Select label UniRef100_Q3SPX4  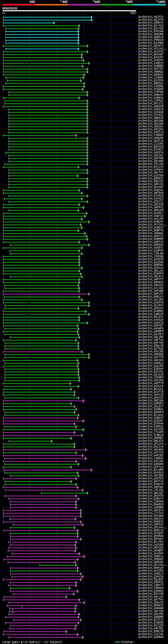coord(151,303)
